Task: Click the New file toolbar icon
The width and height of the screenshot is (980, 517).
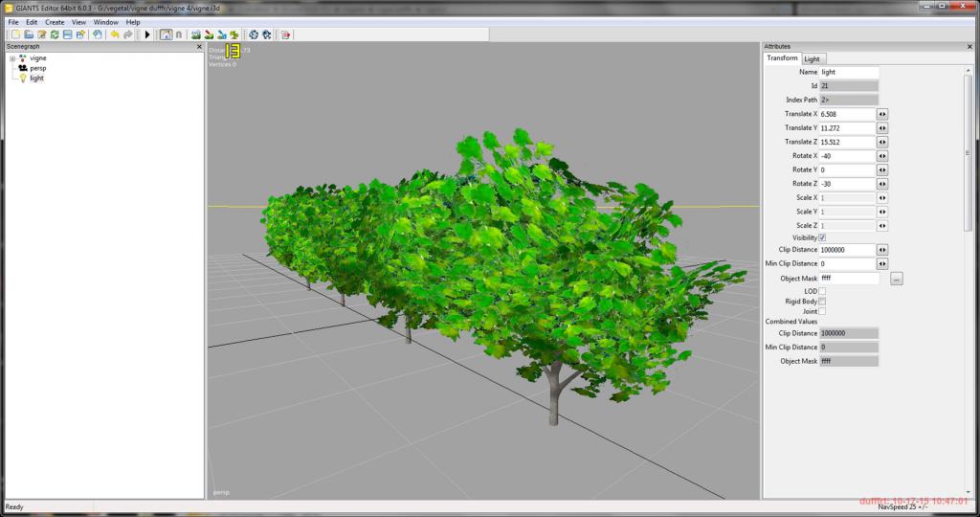Action: point(15,35)
